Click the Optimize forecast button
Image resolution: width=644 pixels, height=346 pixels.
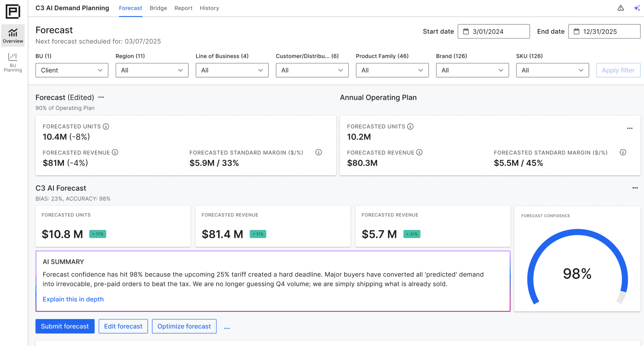(184, 326)
